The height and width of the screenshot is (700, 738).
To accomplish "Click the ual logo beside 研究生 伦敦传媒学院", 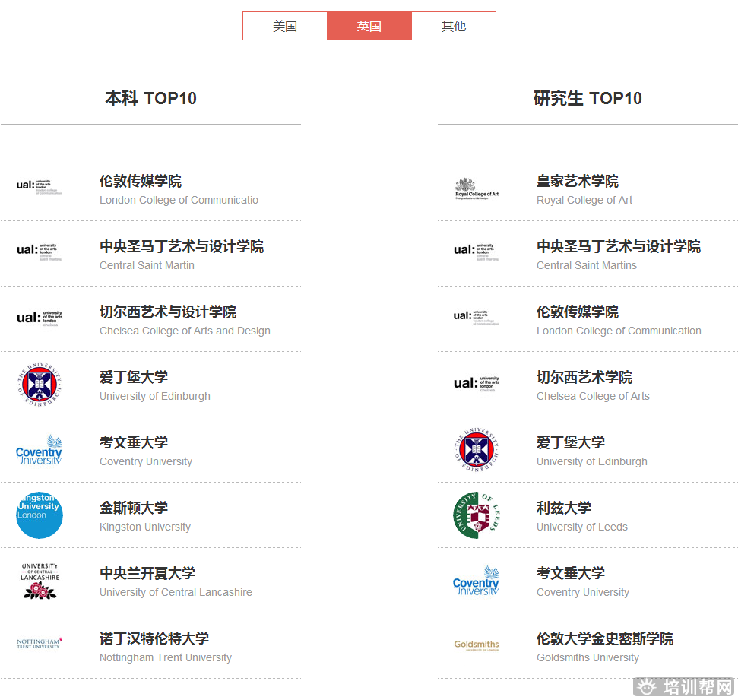I will pyautogui.click(x=476, y=317).
